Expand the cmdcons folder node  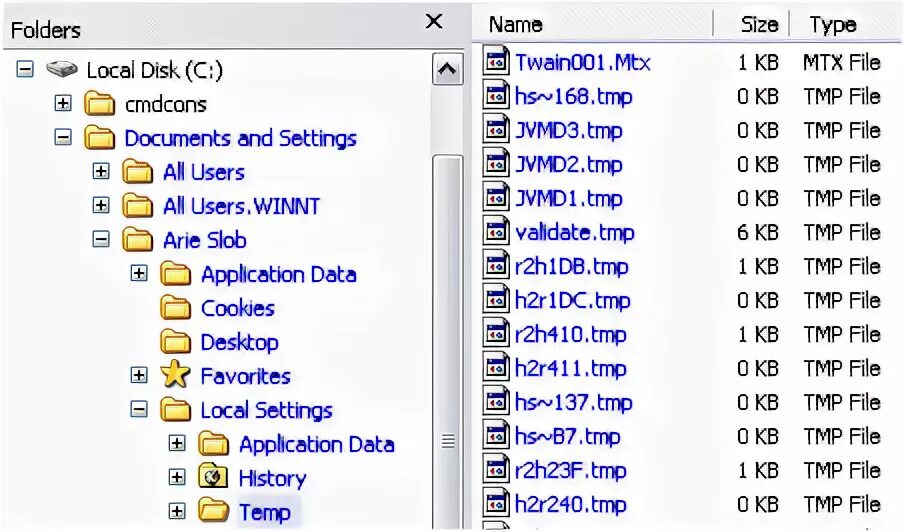[63, 103]
